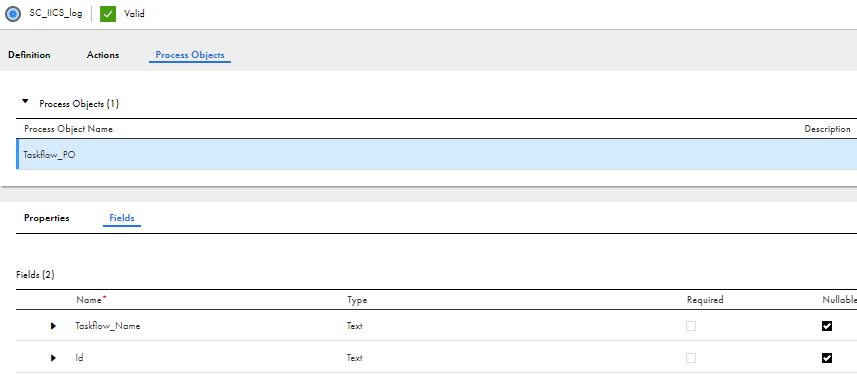
Task: Uncheck Nullable for Taskflow_Name field
Action: 827,326
